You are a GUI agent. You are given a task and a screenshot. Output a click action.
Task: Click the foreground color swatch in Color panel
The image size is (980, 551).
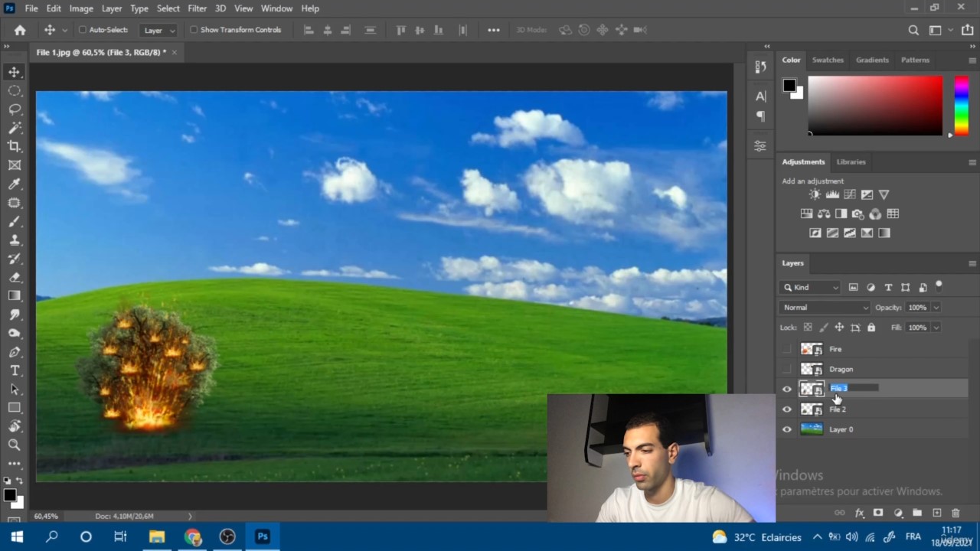click(x=789, y=85)
